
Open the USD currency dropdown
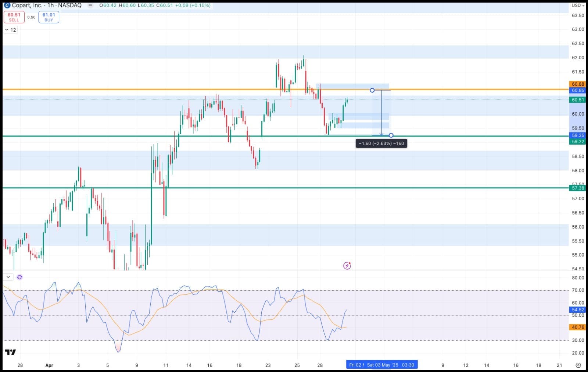(578, 6)
